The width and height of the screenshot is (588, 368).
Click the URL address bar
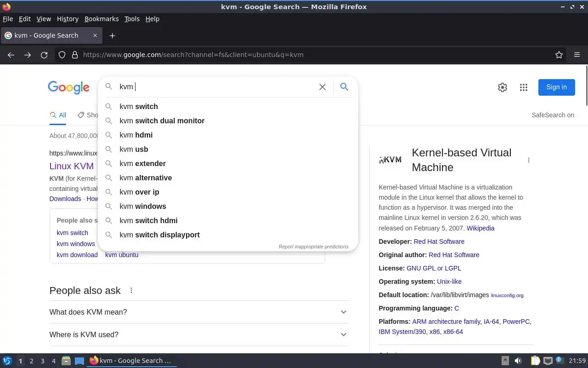pos(312,55)
